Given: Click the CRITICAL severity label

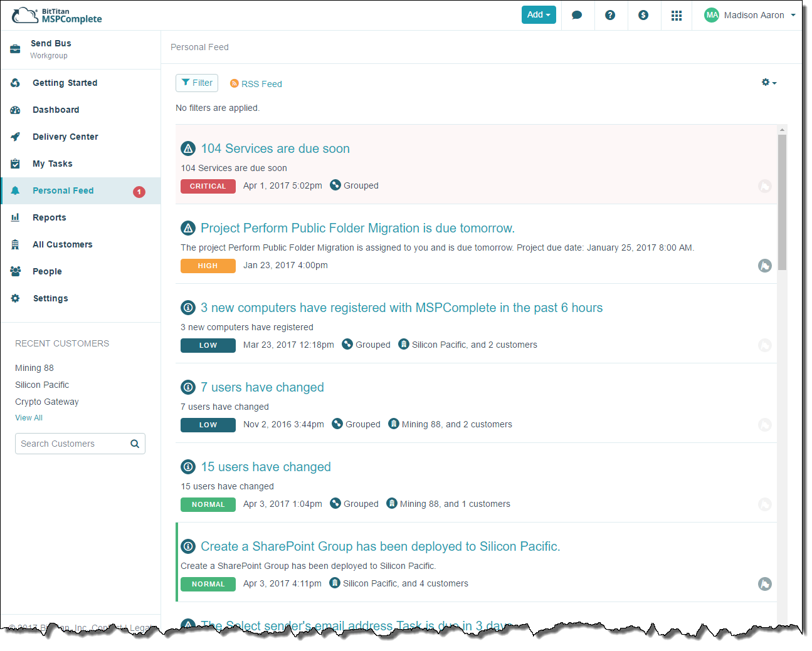Looking at the screenshot, I should point(208,186).
